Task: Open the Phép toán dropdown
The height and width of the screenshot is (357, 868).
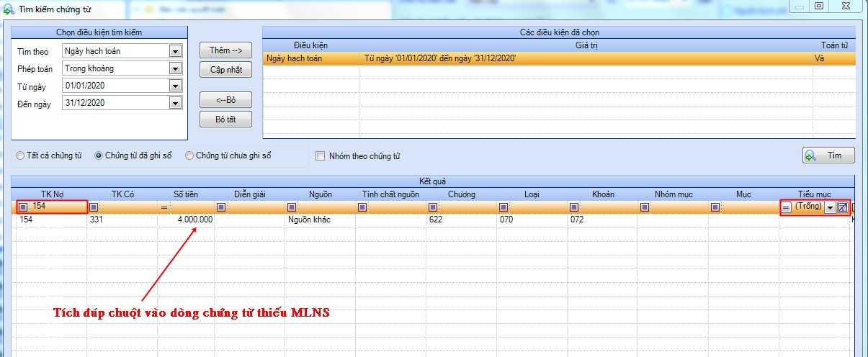Action: (175, 68)
